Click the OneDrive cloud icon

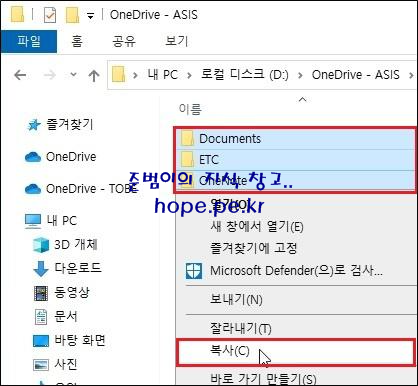tap(33, 157)
